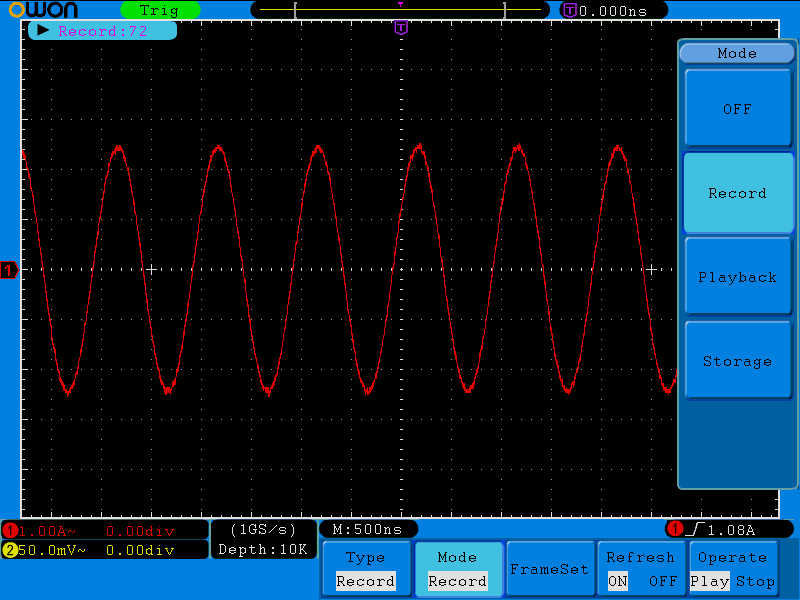Select Record in the Mode side menu
800x600 pixels.
click(x=737, y=193)
